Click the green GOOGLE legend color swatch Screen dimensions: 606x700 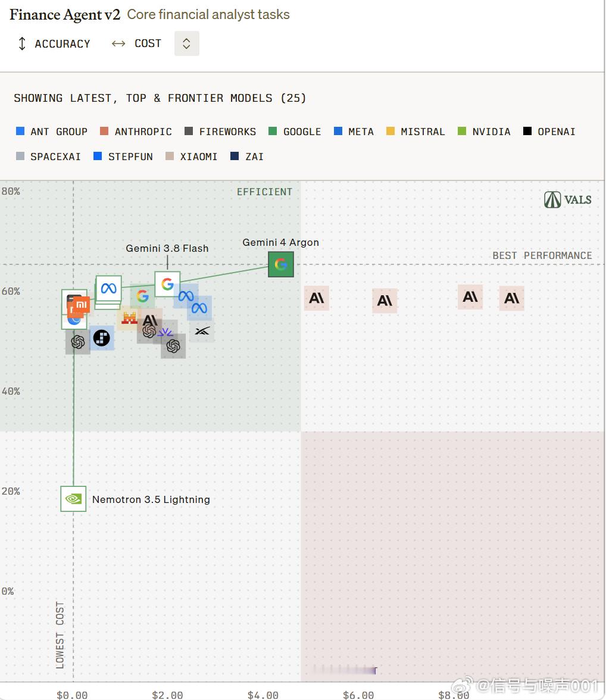coord(273,131)
